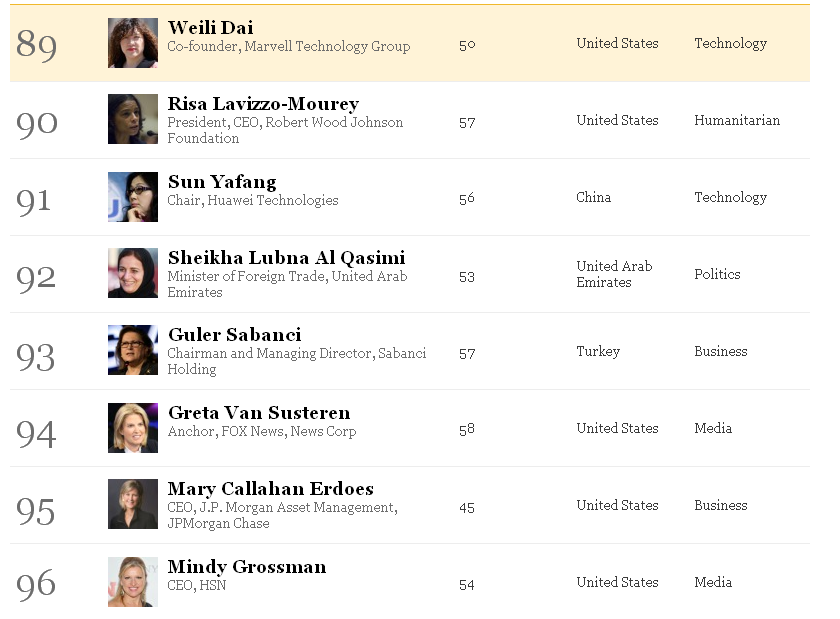Click Mindy Grossman's profile picture

pos(133,581)
